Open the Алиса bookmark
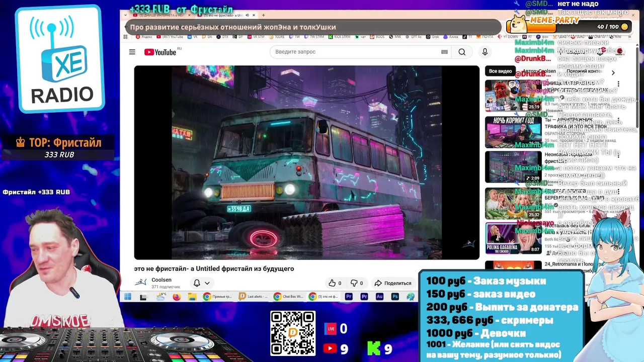This screenshot has width=644, height=362. (x=450, y=37)
